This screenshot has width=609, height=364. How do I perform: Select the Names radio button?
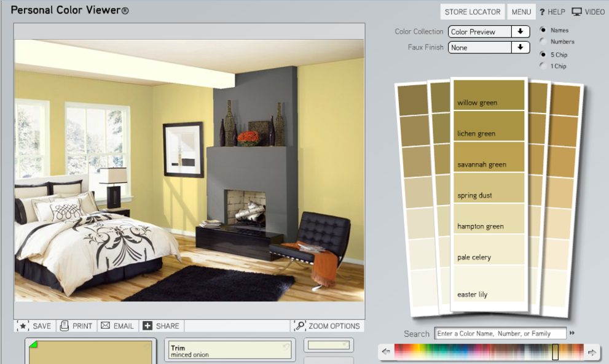pos(543,29)
